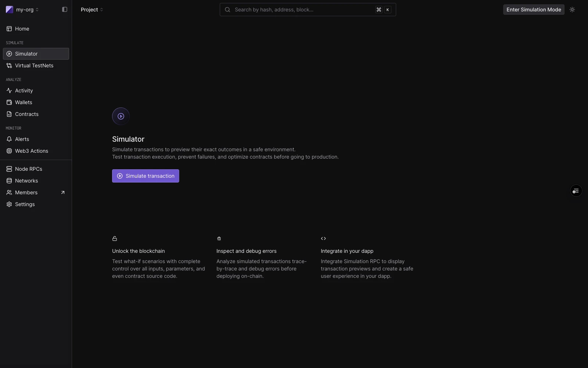Viewport: 588px width, 368px height.
Task: Open Node RPCs page
Action: [x=36, y=169]
